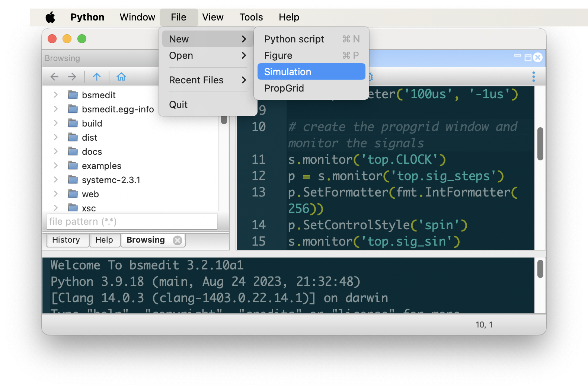Click the console vertical scrollbar thumb
Viewport: 588px width, 390px height.
tap(540, 269)
